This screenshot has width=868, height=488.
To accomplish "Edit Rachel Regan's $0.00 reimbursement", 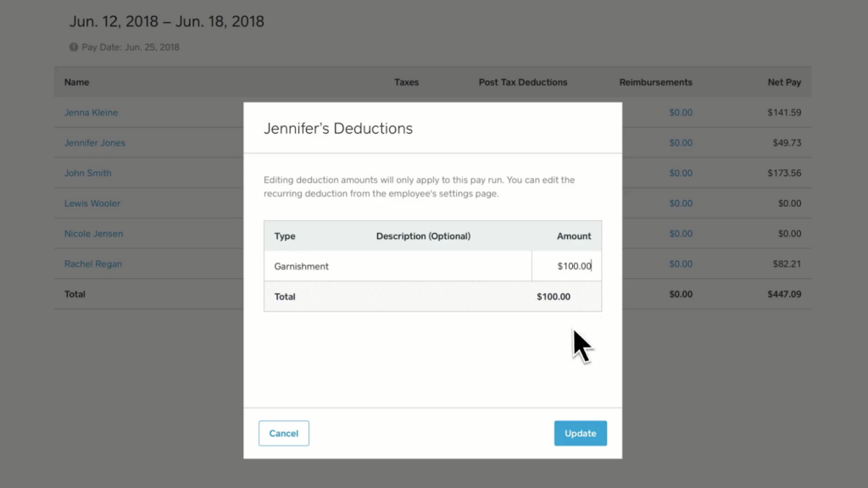I will pyautogui.click(x=681, y=264).
